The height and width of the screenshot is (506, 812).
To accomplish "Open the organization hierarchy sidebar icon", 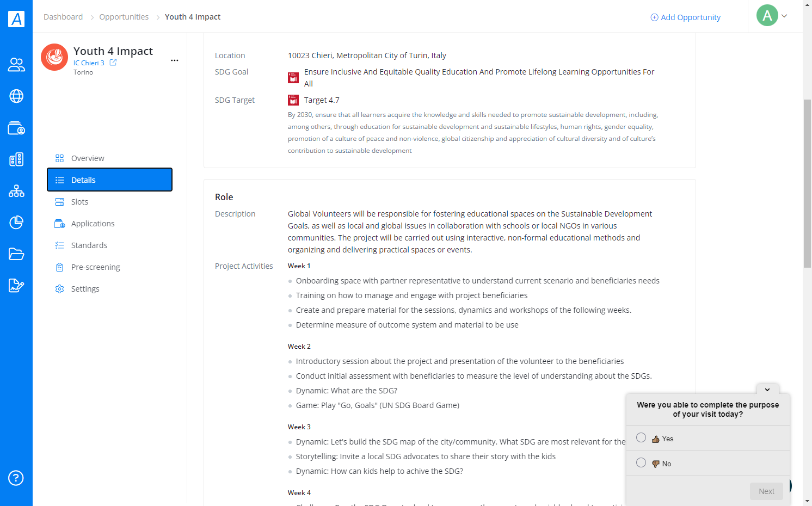I will [16, 191].
